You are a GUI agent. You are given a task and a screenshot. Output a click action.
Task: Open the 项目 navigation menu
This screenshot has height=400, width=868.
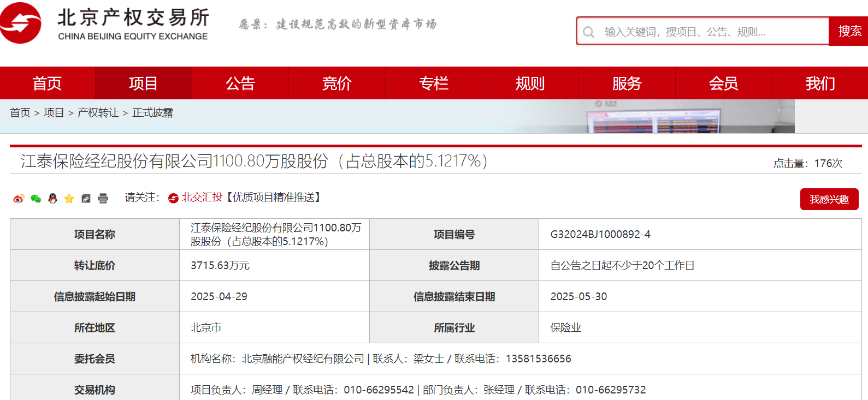[144, 83]
